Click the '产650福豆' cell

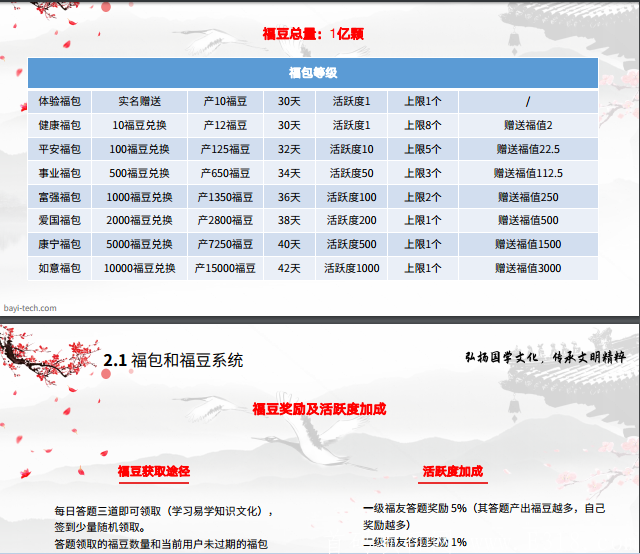[225, 173]
